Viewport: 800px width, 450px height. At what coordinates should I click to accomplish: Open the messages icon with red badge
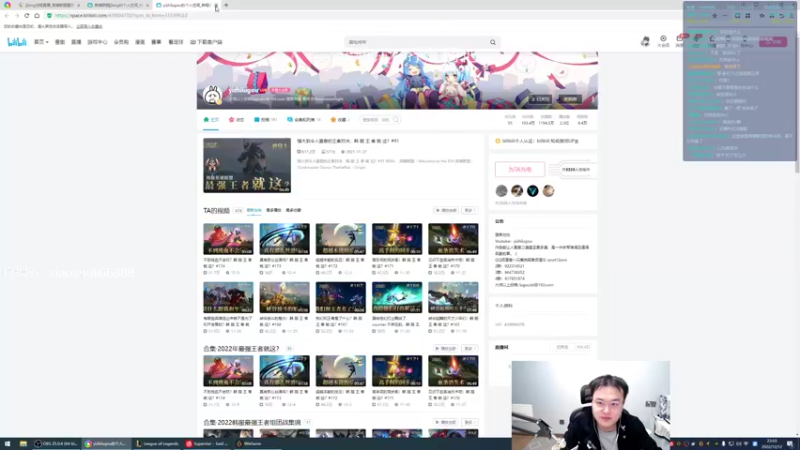(x=680, y=41)
